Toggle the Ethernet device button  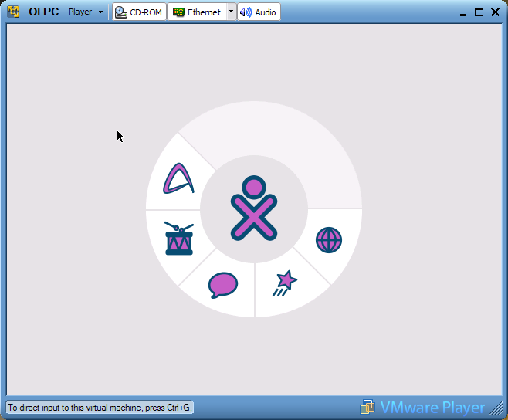pyautogui.click(x=197, y=12)
